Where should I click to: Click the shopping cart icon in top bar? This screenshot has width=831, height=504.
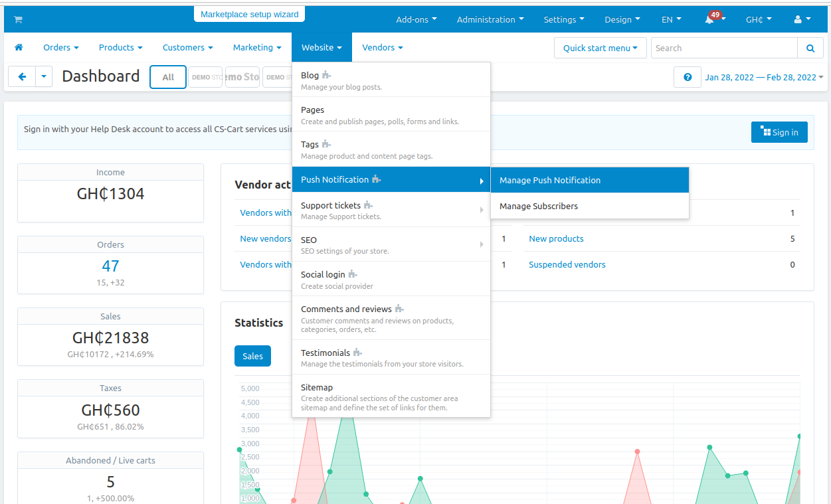point(18,19)
